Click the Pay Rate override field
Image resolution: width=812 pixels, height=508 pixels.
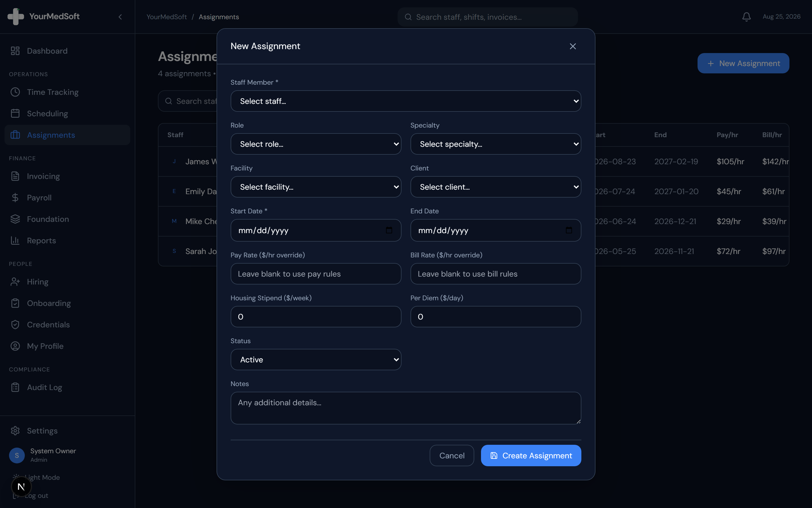(316, 274)
